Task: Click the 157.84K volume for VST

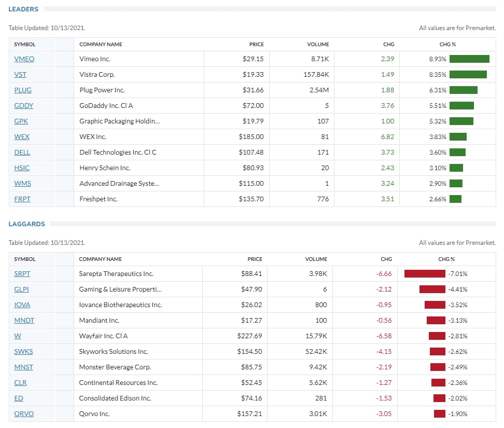Action: 316,75
